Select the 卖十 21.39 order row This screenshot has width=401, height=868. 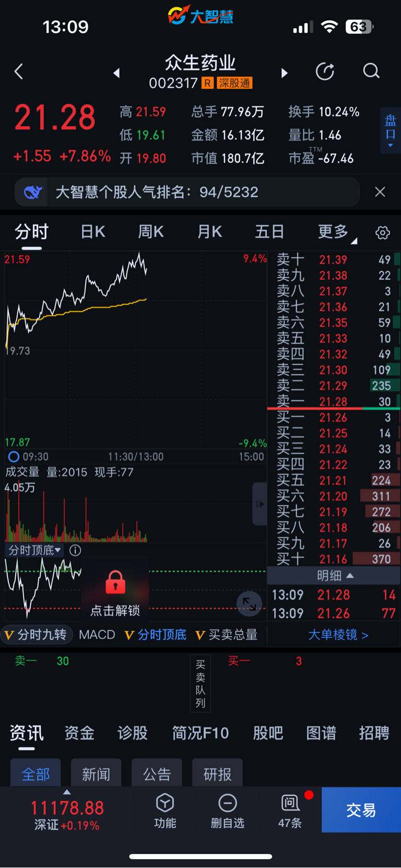click(x=334, y=259)
